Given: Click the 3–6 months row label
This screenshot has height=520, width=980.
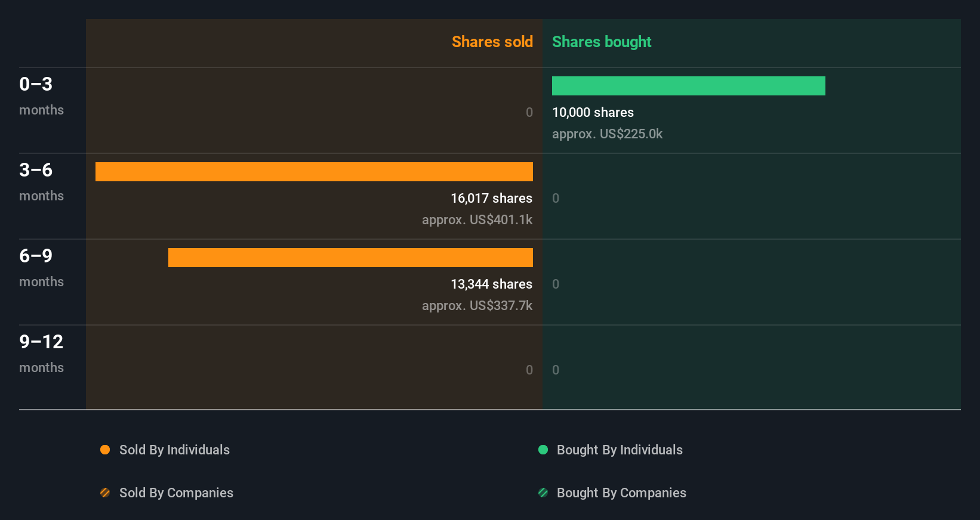Looking at the screenshot, I should click(41, 182).
